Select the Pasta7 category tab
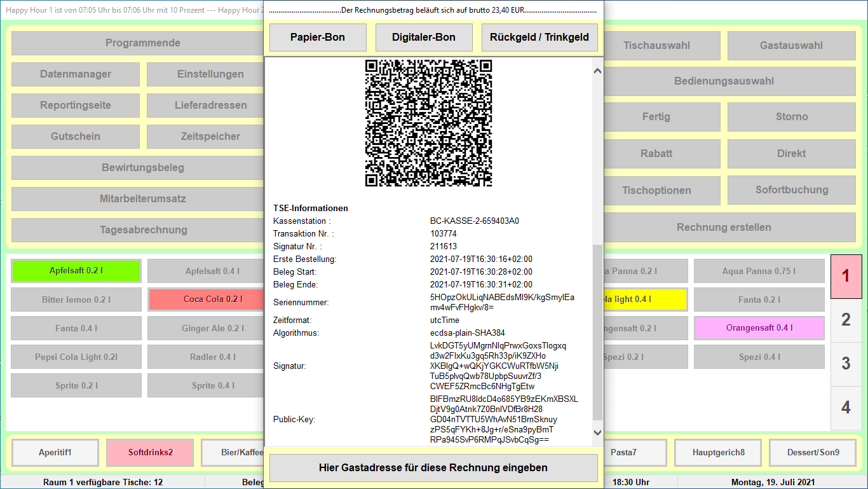 pyautogui.click(x=635, y=453)
